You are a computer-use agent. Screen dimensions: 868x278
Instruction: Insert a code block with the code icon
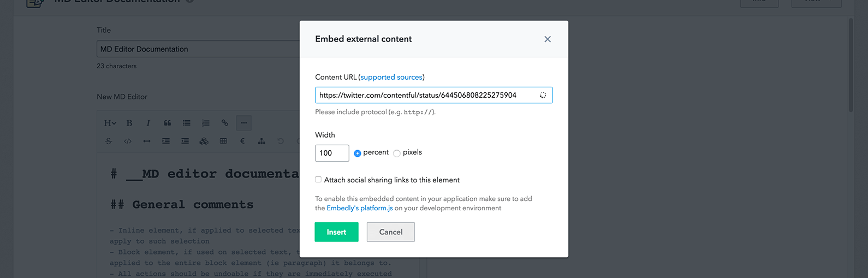[x=128, y=141]
